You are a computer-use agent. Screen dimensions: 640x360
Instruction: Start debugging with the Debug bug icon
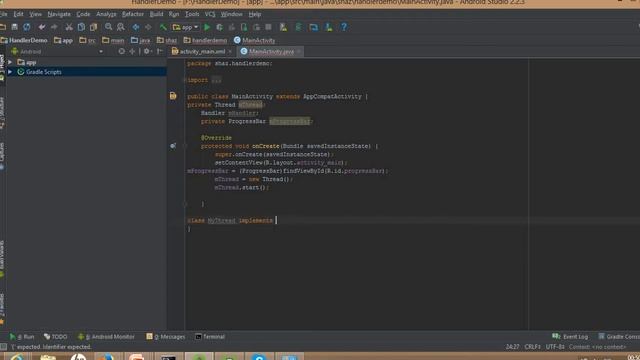coord(220,27)
